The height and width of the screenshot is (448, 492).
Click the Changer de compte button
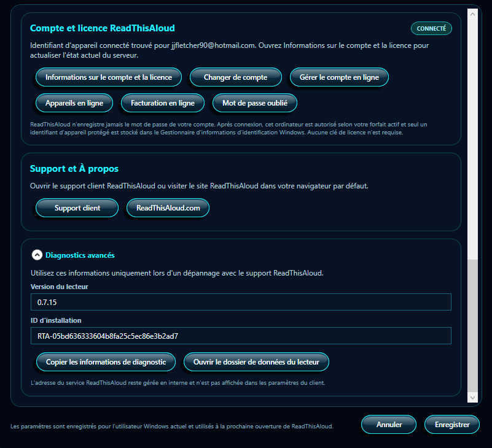coord(236,77)
